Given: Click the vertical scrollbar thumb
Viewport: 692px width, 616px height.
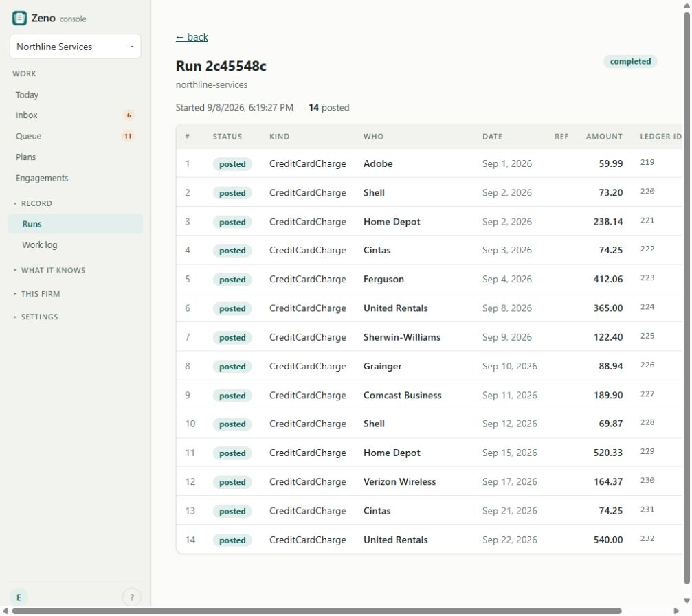Looking at the screenshot, I should (687, 297).
